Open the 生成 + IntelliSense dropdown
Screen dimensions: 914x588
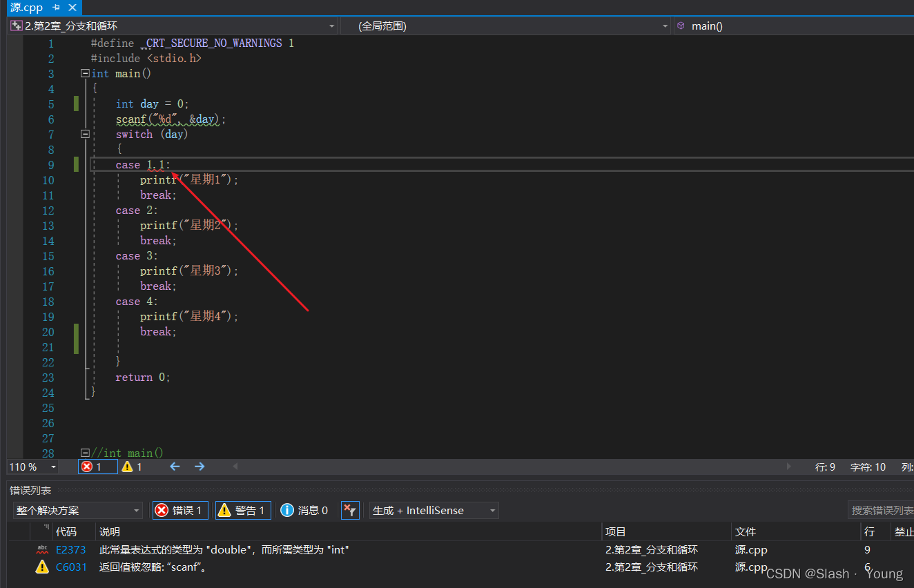tap(434, 511)
